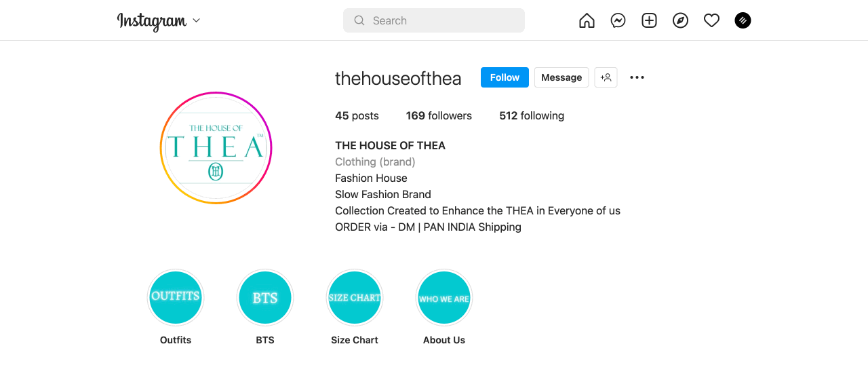
Task: Open the About Us story highlight
Action: 444,298
